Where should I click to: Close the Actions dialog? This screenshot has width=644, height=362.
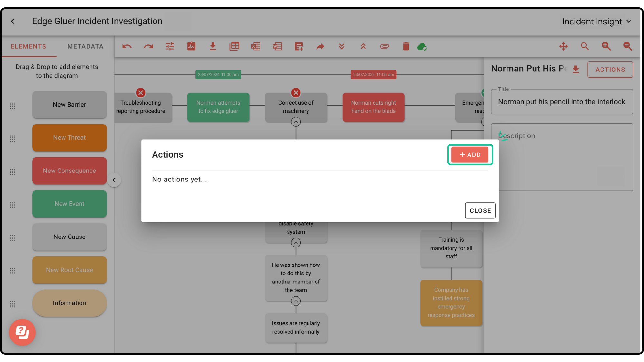tap(480, 210)
